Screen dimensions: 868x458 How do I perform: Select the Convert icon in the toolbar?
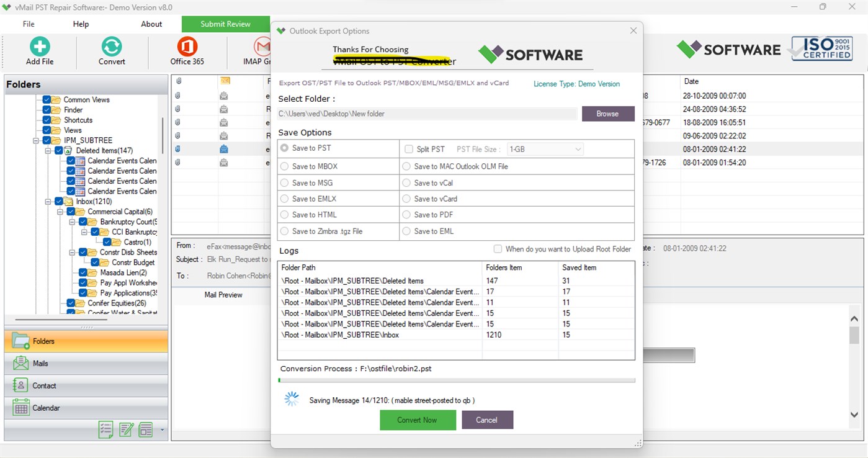(x=112, y=46)
